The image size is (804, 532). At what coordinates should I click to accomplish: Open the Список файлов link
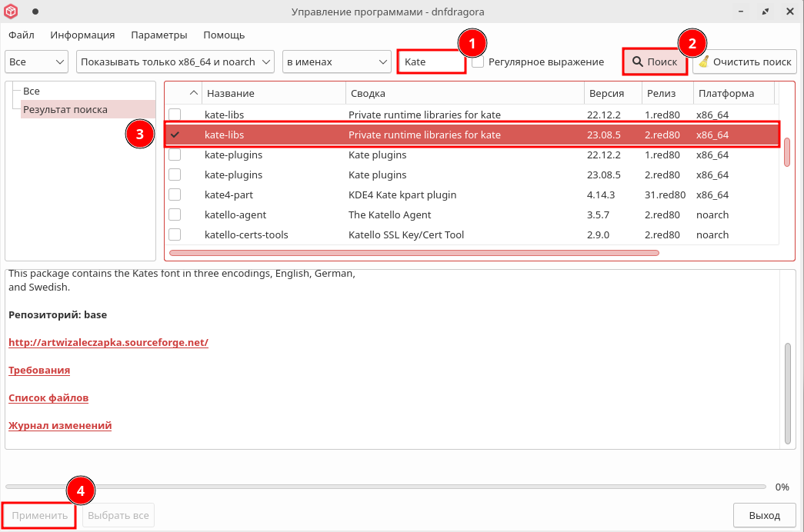pyautogui.click(x=48, y=398)
